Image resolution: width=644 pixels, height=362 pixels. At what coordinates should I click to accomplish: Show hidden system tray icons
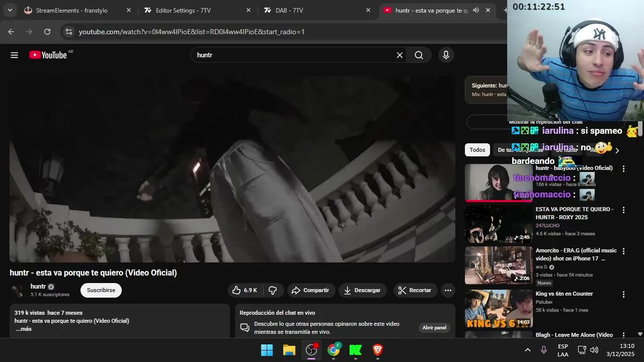(x=527, y=350)
